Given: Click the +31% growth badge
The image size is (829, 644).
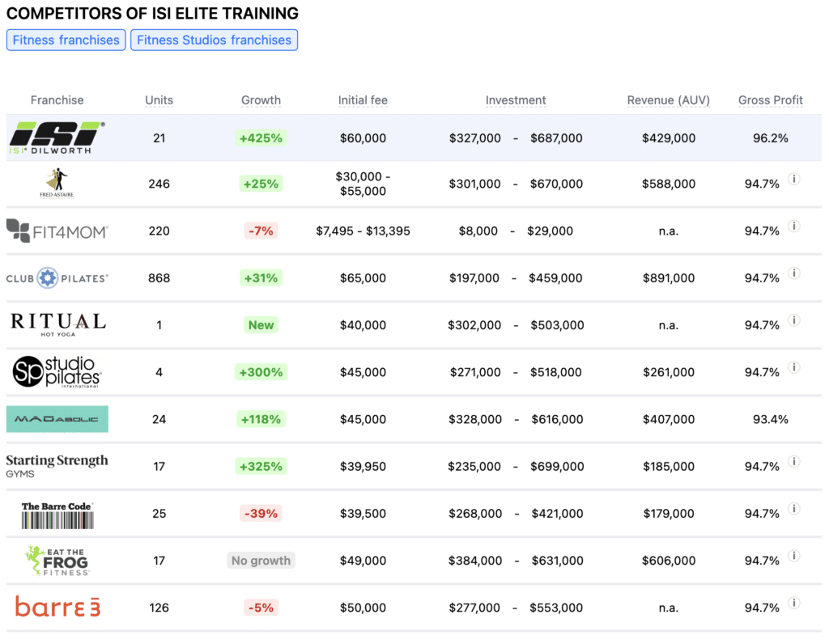Looking at the screenshot, I should [261, 278].
